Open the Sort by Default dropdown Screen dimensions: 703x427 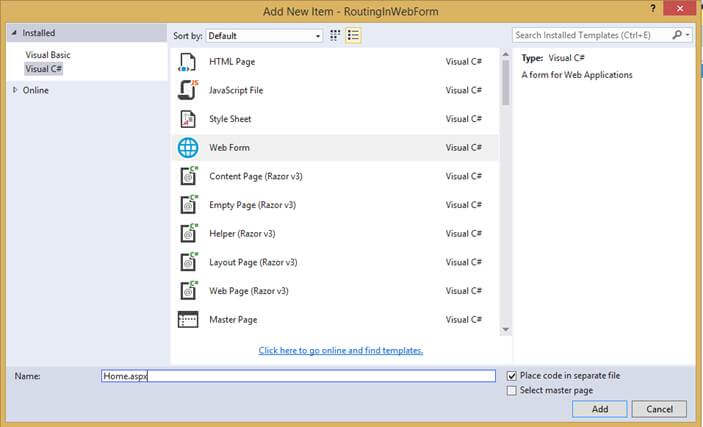pyautogui.click(x=264, y=36)
